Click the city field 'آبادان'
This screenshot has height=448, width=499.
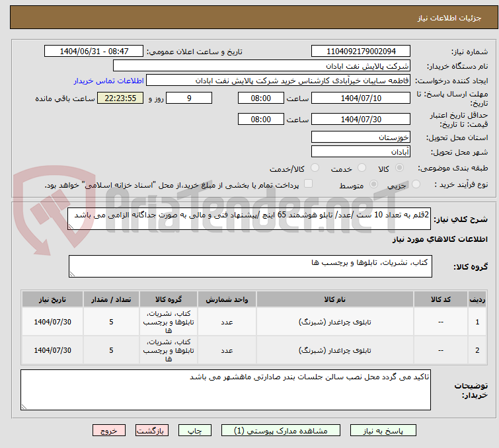(x=361, y=152)
